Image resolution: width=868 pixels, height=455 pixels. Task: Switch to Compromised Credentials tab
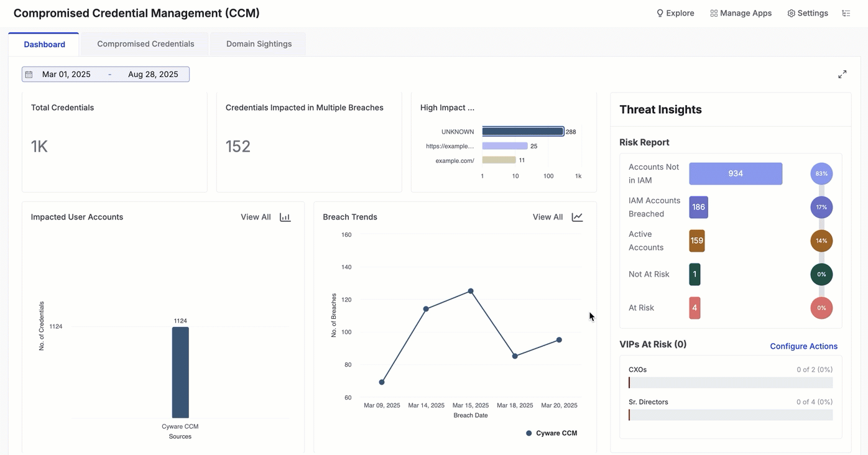145,44
